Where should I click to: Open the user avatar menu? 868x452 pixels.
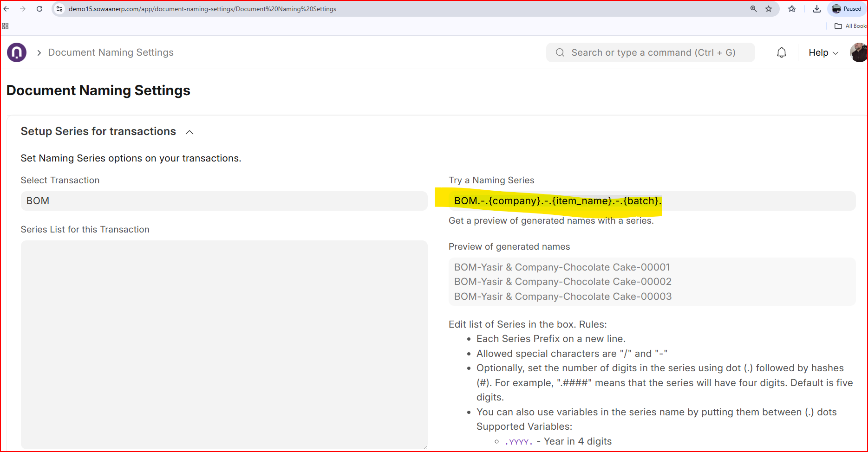(859, 52)
